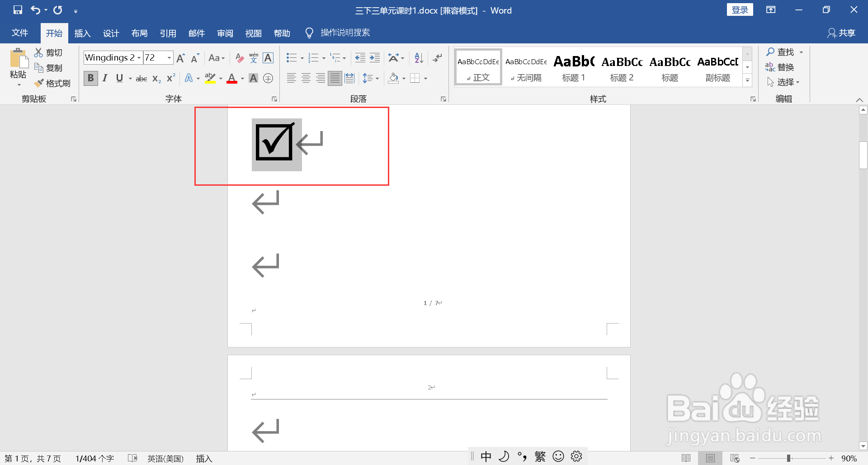Undo the last action

pos(35,10)
